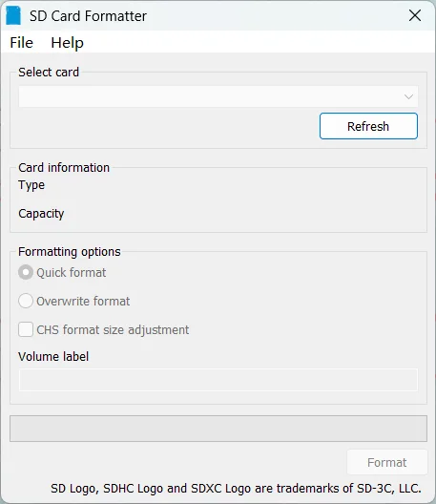The width and height of the screenshot is (436, 504).
Task: Click the Quick format label text
Action: pos(71,273)
